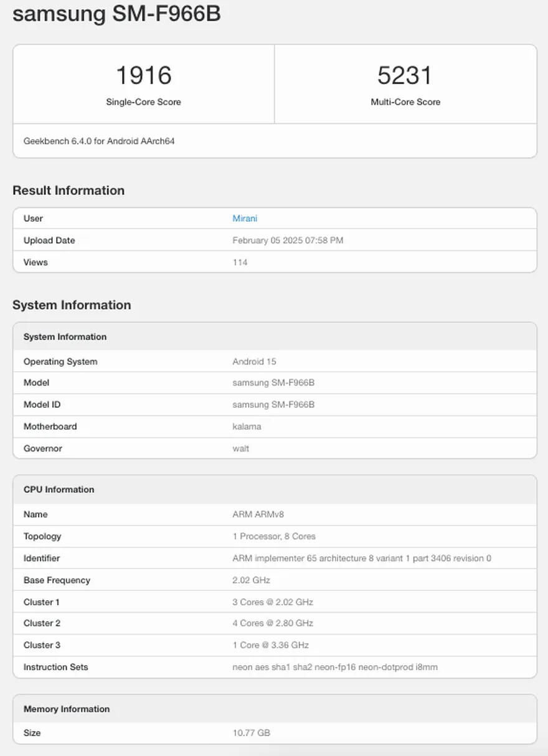Select the upload date February 05 2025 value

tap(288, 240)
